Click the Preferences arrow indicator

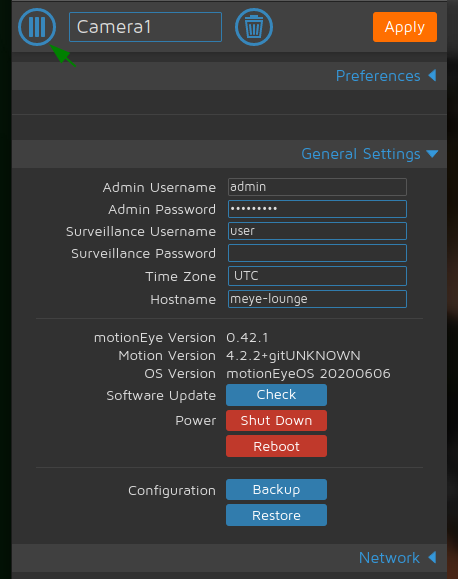point(432,75)
